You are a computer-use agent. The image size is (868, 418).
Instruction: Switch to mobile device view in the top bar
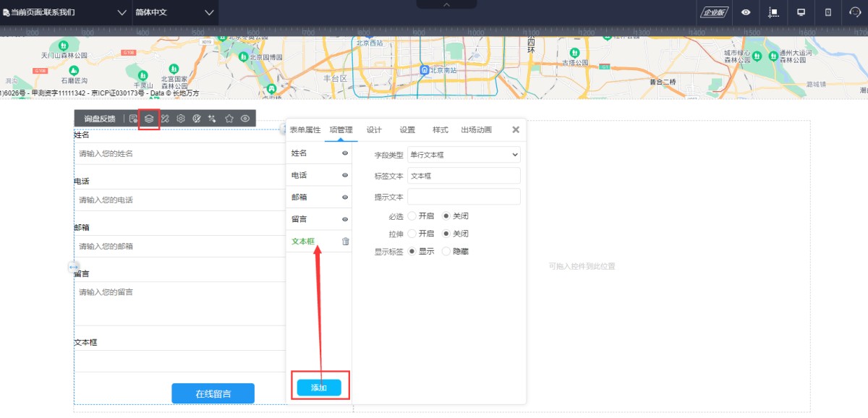[x=828, y=12]
